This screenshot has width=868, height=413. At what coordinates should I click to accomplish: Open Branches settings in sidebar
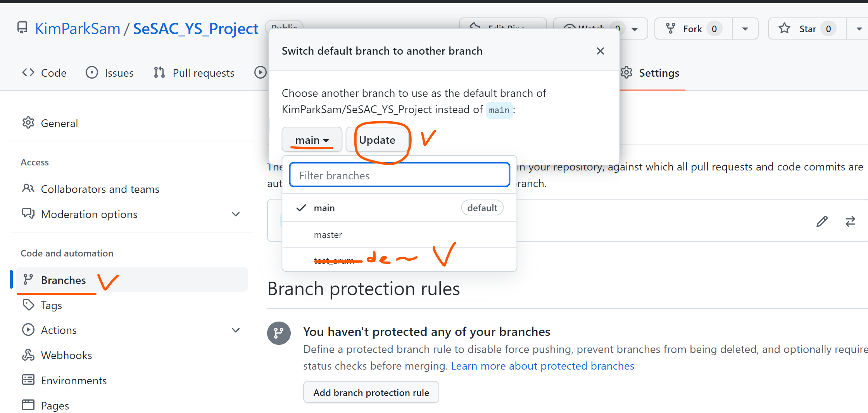point(132,280)
